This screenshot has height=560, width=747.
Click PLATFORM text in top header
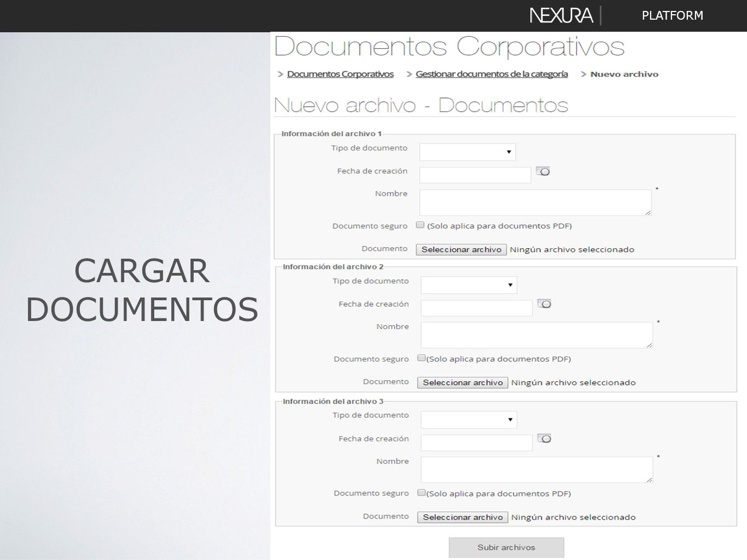click(x=673, y=15)
